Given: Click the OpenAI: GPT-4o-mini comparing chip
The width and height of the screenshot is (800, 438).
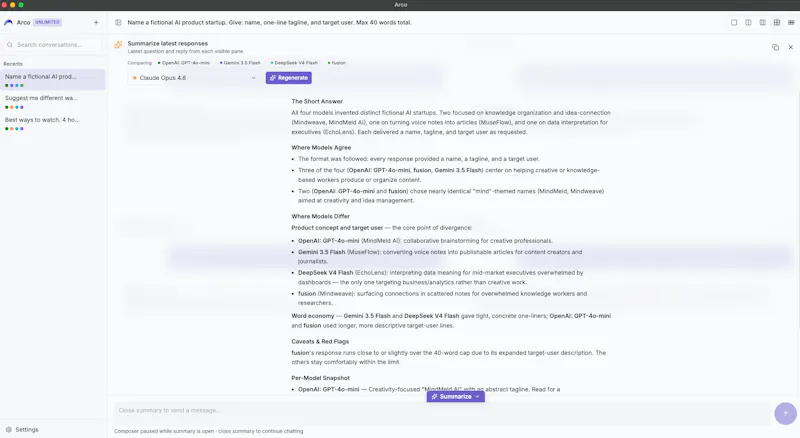Looking at the screenshot, I should pyautogui.click(x=184, y=63).
